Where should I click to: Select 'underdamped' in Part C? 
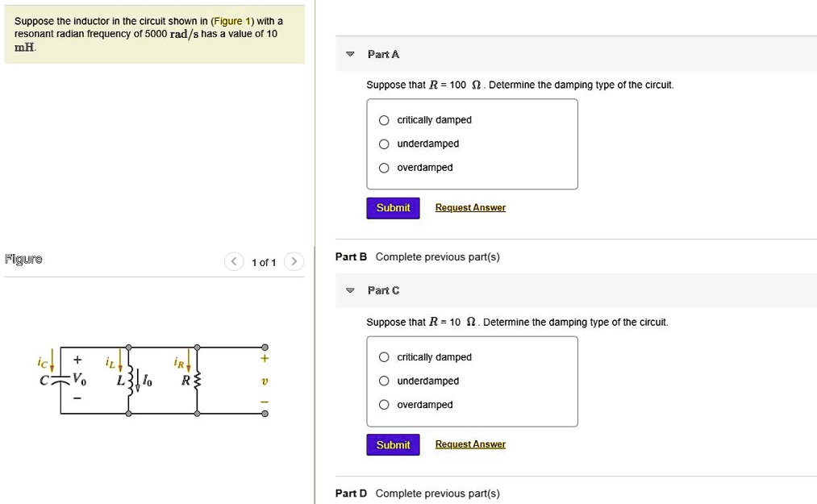385,381
